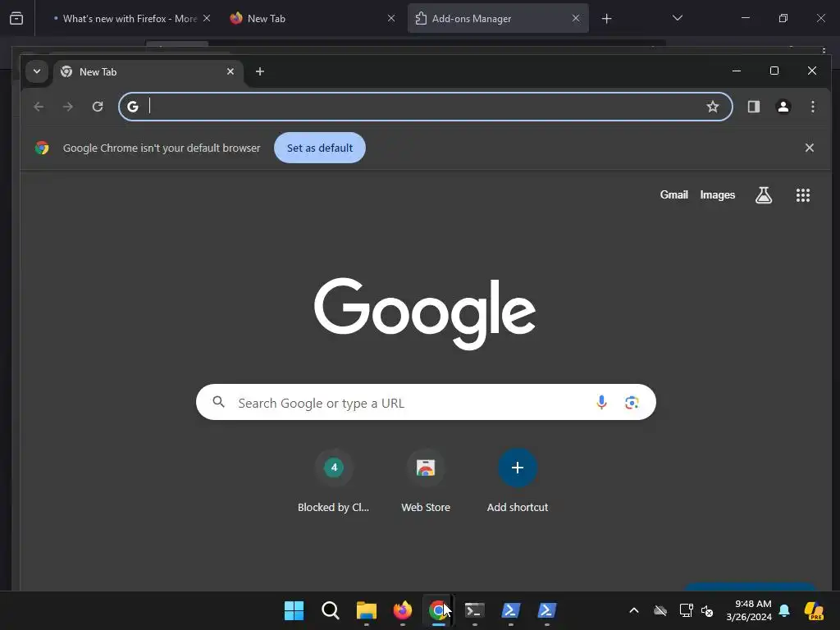Open the clock showing 9:48 AM
The image size is (840, 630).
(749, 610)
